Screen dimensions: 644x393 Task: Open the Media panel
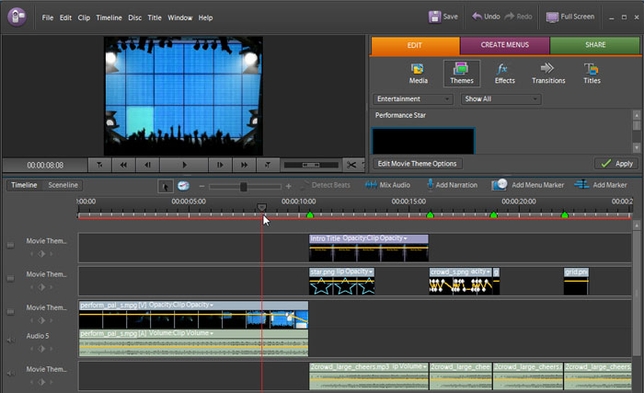tap(418, 74)
